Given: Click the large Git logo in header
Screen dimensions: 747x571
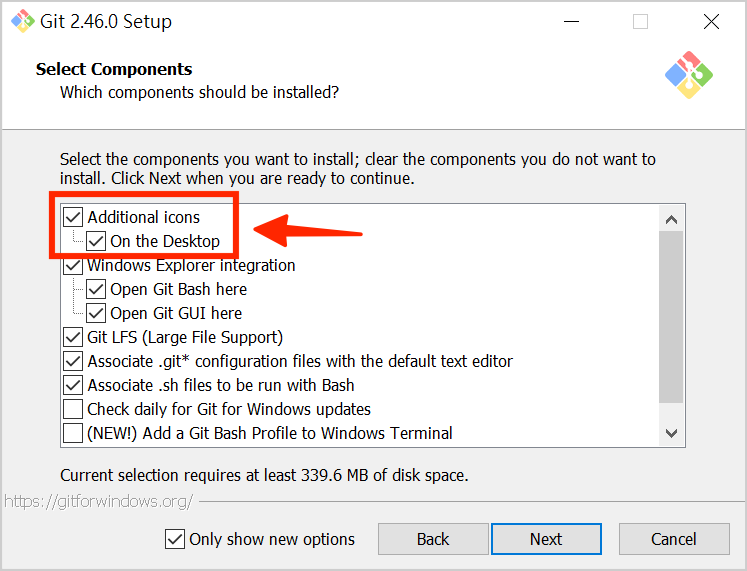Looking at the screenshot, I should [688, 74].
